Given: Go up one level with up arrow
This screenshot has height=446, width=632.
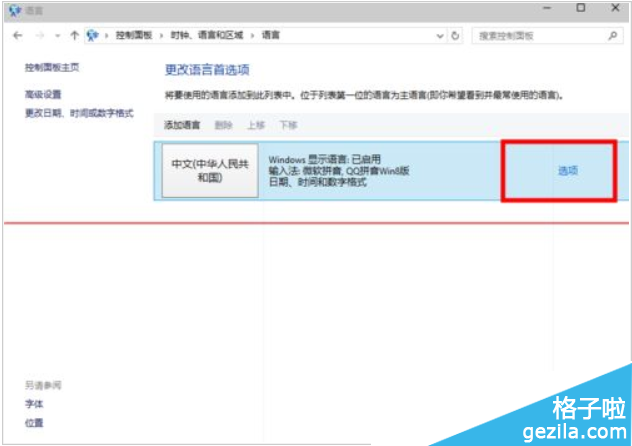Looking at the screenshot, I should tap(75, 35).
